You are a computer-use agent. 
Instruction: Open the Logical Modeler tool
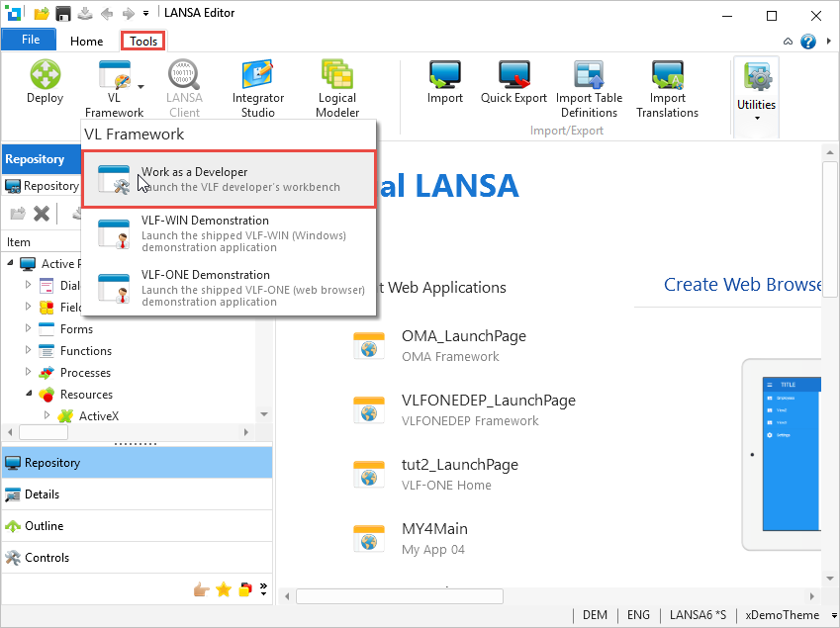337,88
